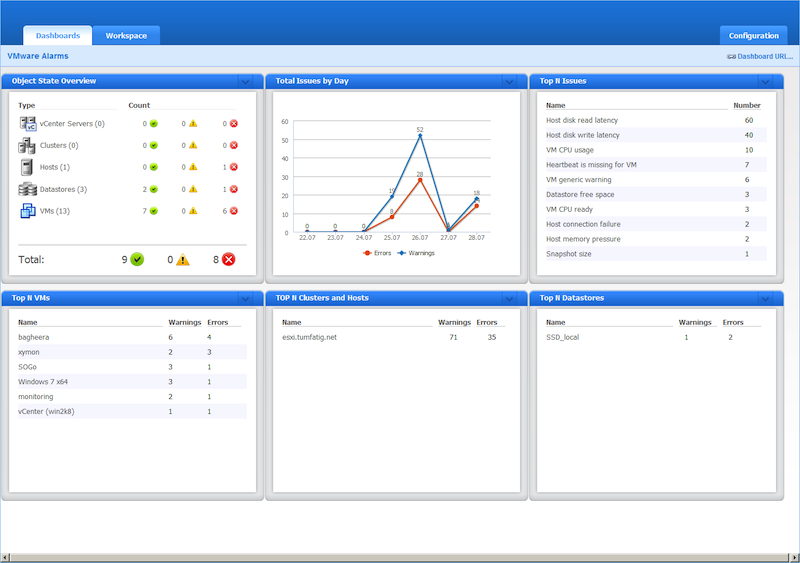Click the 28 errors data point on chart

420,180
